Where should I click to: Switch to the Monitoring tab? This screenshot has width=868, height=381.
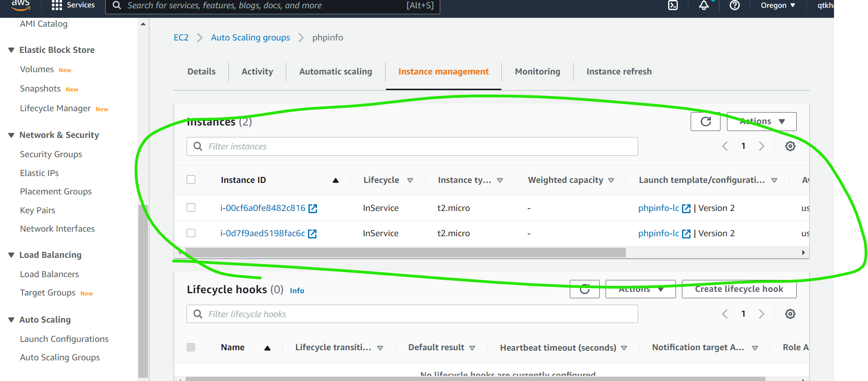538,72
